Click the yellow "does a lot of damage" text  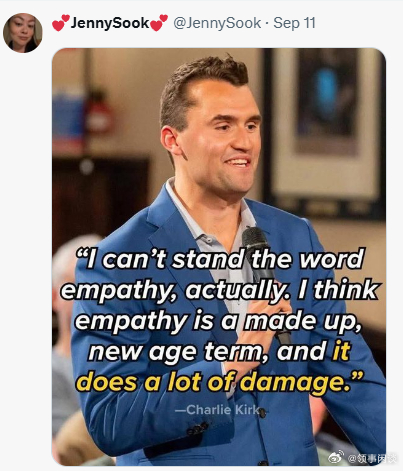coord(219,381)
